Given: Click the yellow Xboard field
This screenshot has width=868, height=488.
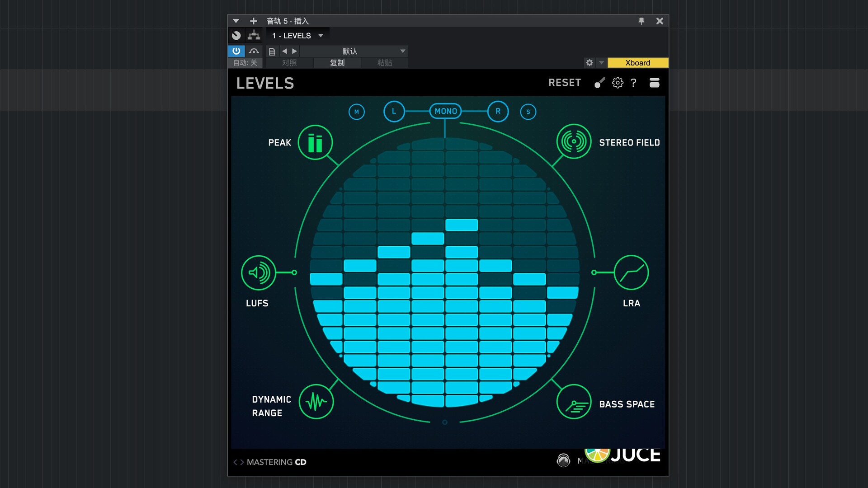Looking at the screenshot, I should tap(637, 63).
